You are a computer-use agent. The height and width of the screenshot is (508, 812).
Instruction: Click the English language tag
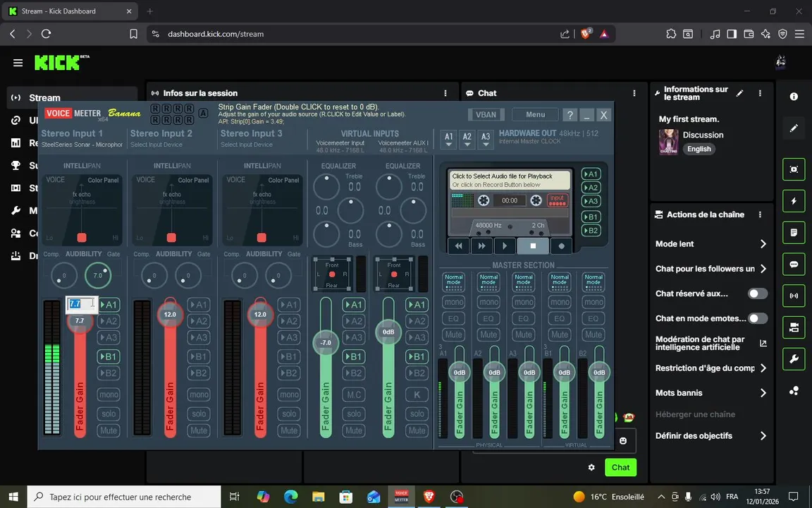click(x=699, y=149)
